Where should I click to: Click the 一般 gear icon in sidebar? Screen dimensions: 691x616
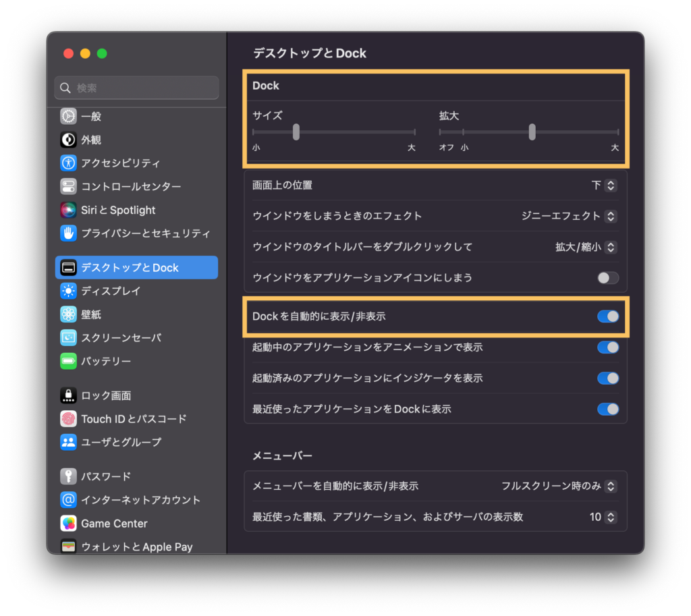[68, 116]
